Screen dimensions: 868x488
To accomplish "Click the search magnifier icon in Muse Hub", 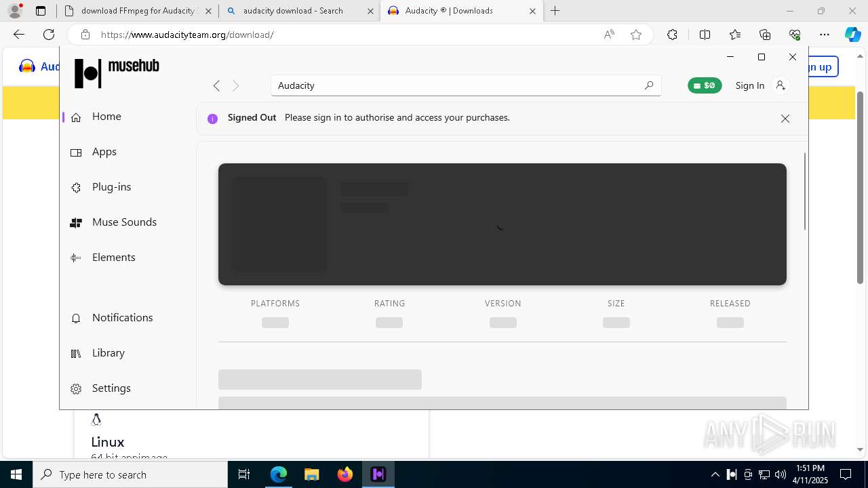I will coord(649,85).
